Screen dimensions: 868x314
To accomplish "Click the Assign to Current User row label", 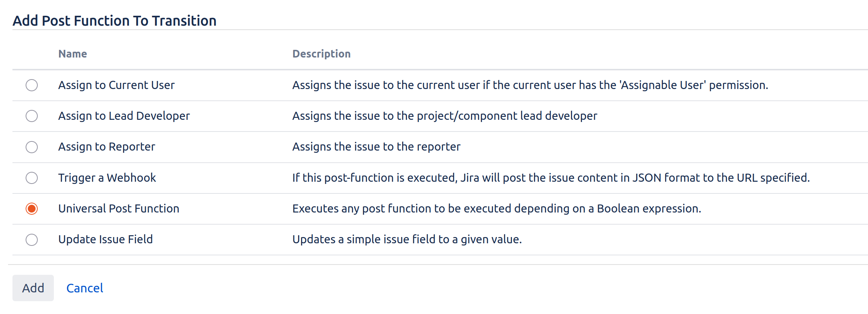I will 116,85.
